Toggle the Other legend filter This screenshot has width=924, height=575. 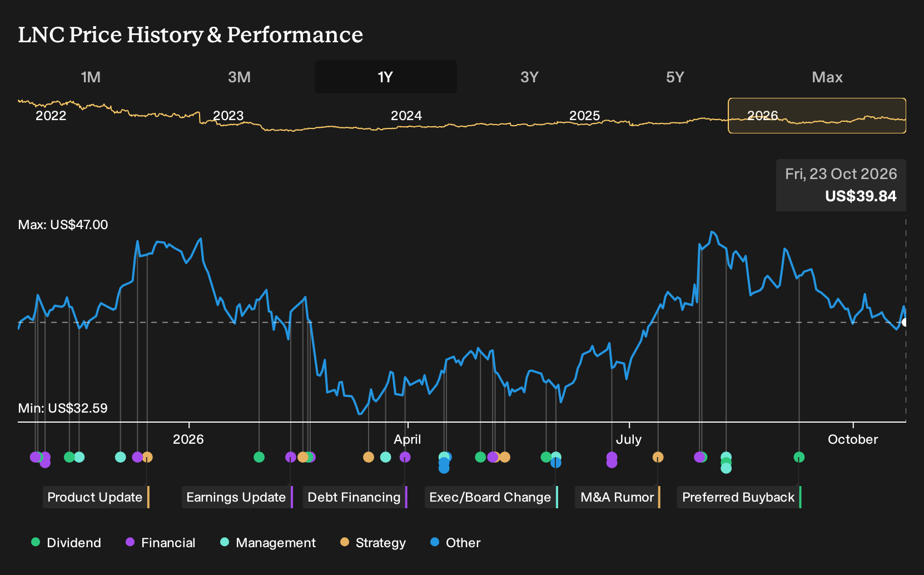coord(455,542)
